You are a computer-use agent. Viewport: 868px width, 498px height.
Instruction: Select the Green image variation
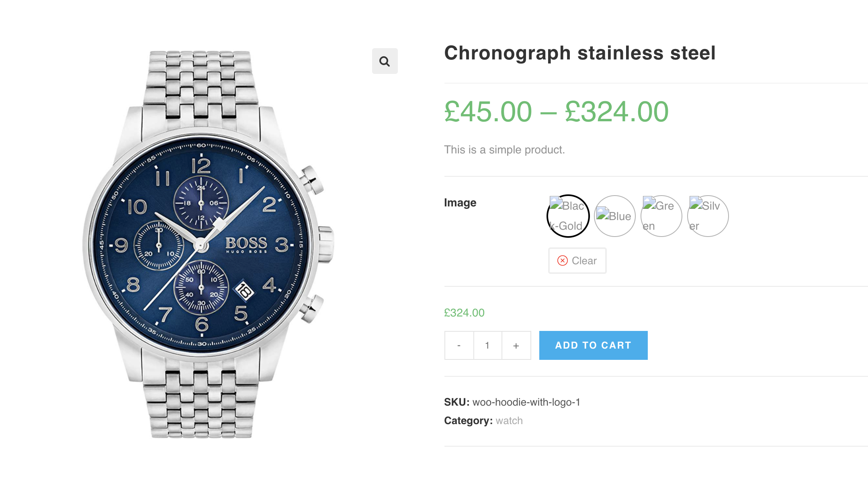click(661, 216)
